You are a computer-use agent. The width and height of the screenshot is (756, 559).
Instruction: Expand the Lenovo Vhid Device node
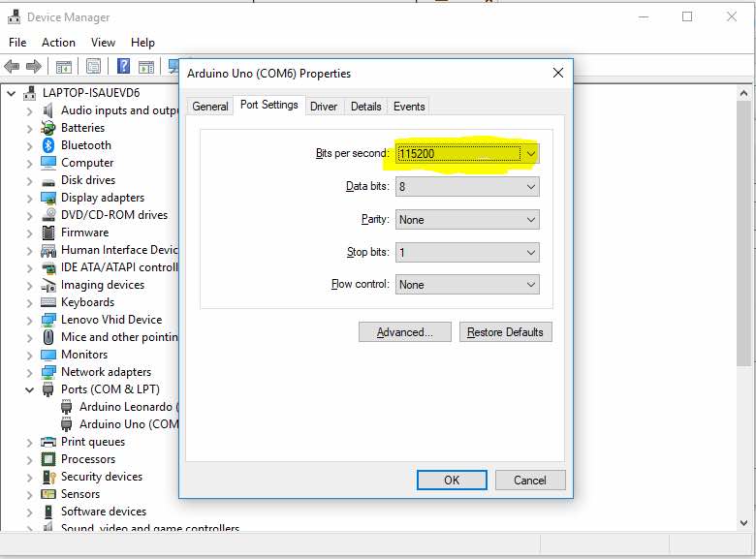click(x=29, y=320)
